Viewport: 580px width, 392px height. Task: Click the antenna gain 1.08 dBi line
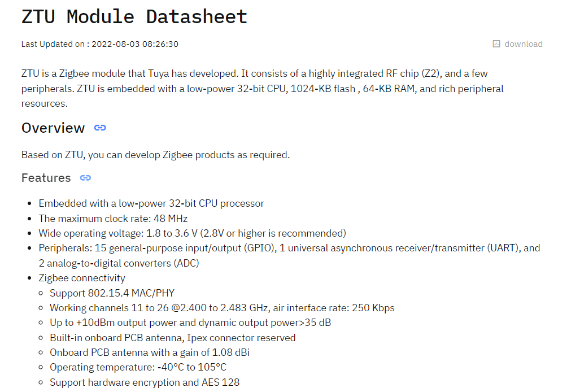pos(150,352)
